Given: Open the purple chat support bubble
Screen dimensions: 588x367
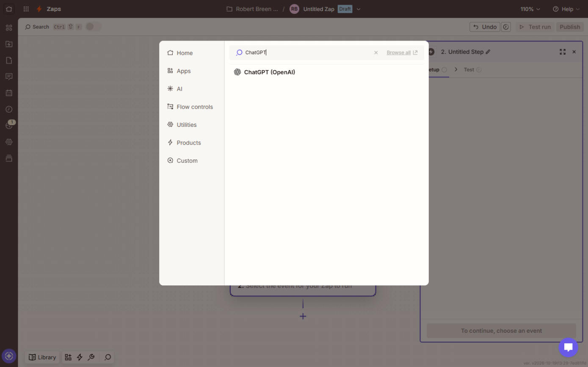Looking at the screenshot, I should (x=568, y=348).
